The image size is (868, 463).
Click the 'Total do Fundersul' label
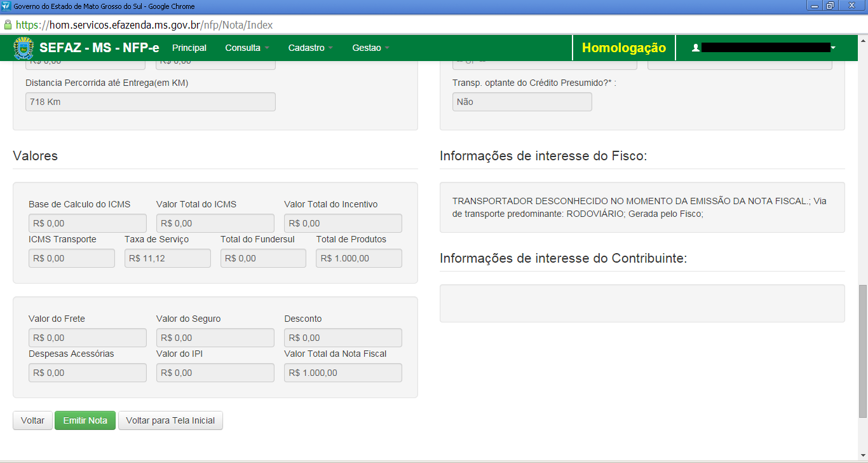(x=257, y=239)
